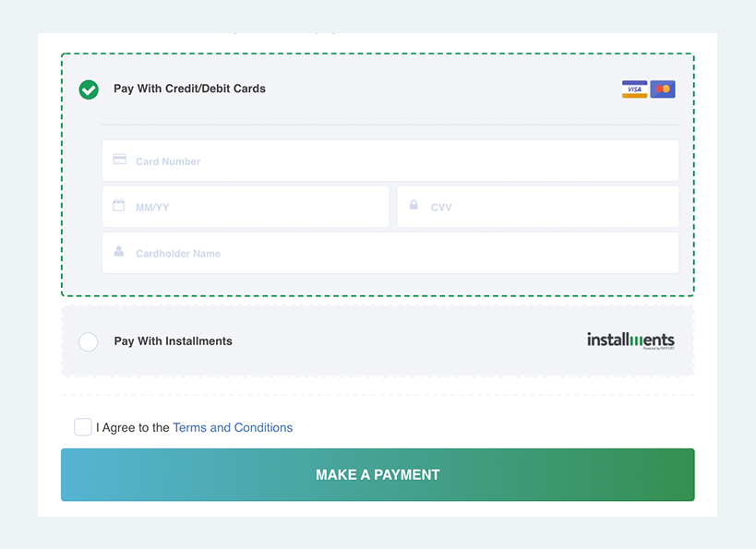Click the installments brand logo
The image size is (756, 549).
(x=630, y=340)
